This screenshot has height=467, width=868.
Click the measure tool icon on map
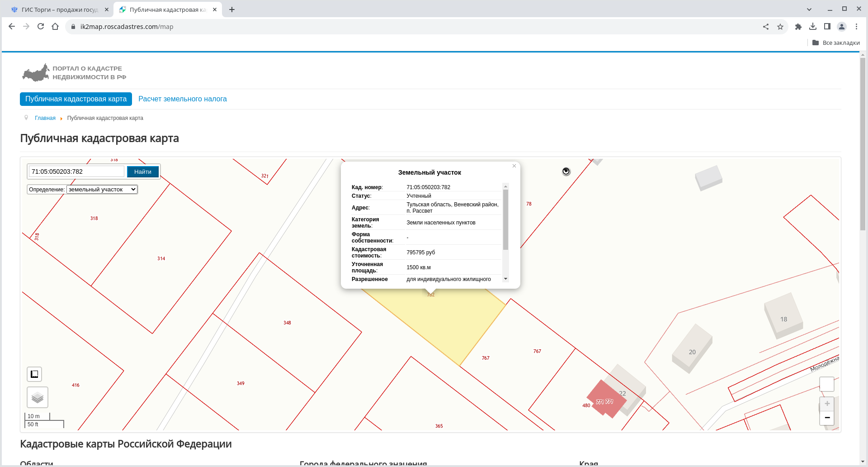(34, 374)
